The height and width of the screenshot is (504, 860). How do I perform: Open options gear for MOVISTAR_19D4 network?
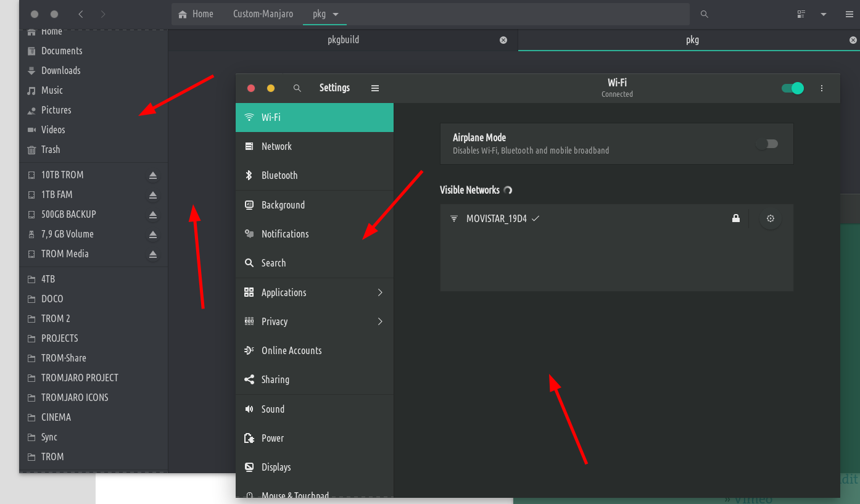tap(770, 218)
